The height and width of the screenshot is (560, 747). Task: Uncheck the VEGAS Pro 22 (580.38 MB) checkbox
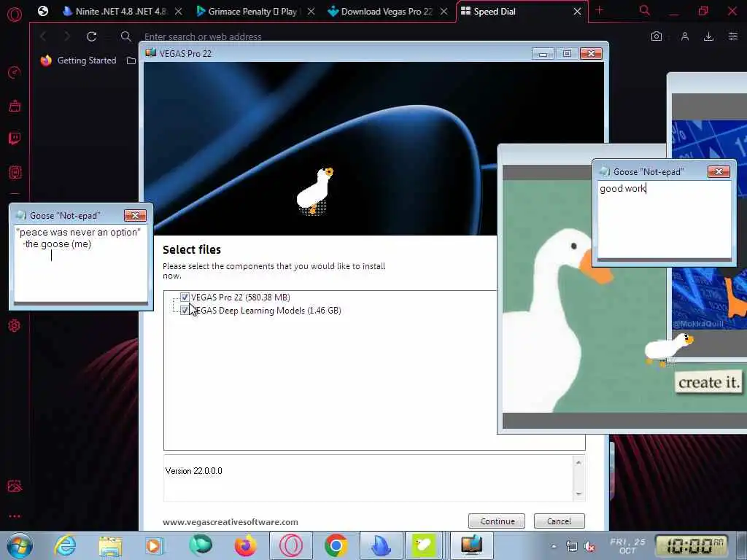coord(185,297)
